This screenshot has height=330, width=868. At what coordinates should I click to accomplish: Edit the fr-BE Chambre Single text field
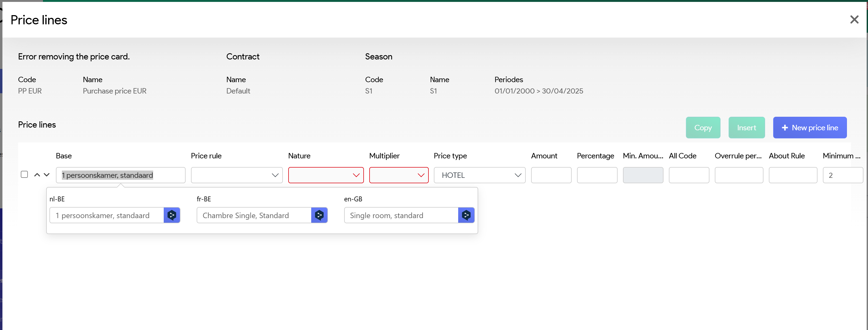point(253,215)
